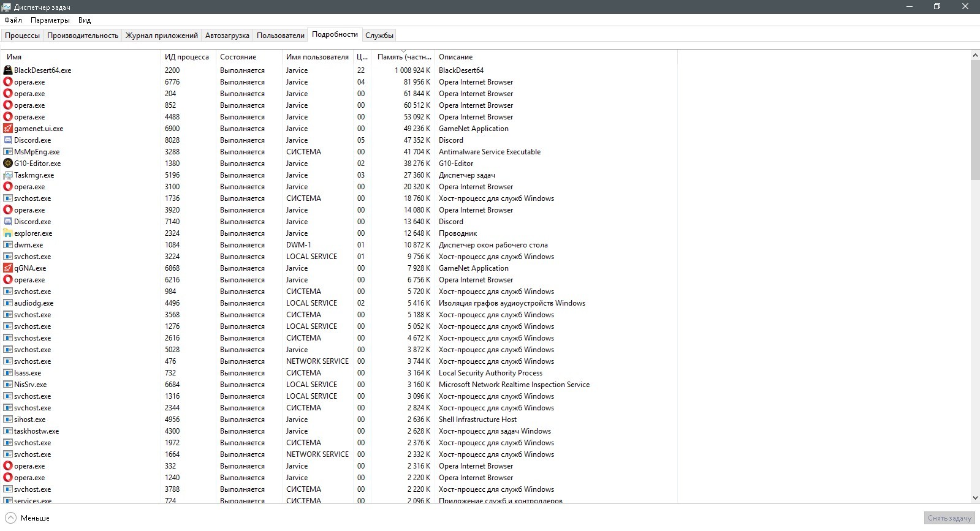This screenshot has width=980, height=531.
Task: Select the Изоляция графов аудиоустройств Windows text
Action: tap(512, 303)
